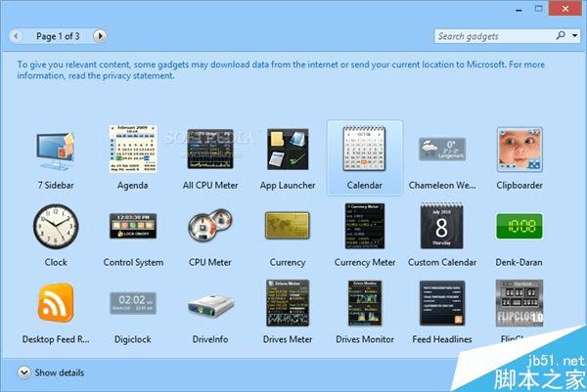Open the privacy statement link text
Viewport: 587px width, 392px height.
click(x=138, y=75)
